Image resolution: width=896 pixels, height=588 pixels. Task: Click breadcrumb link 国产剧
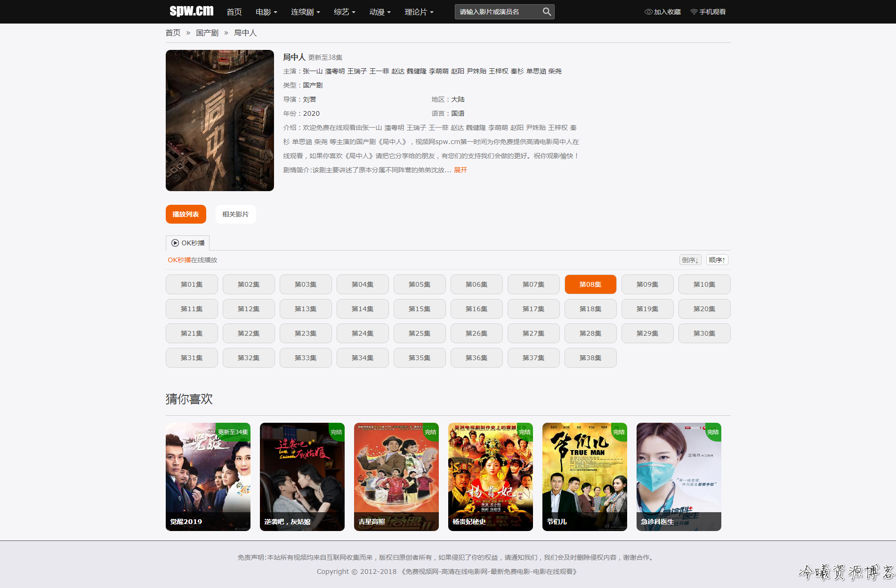pyautogui.click(x=207, y=33)
